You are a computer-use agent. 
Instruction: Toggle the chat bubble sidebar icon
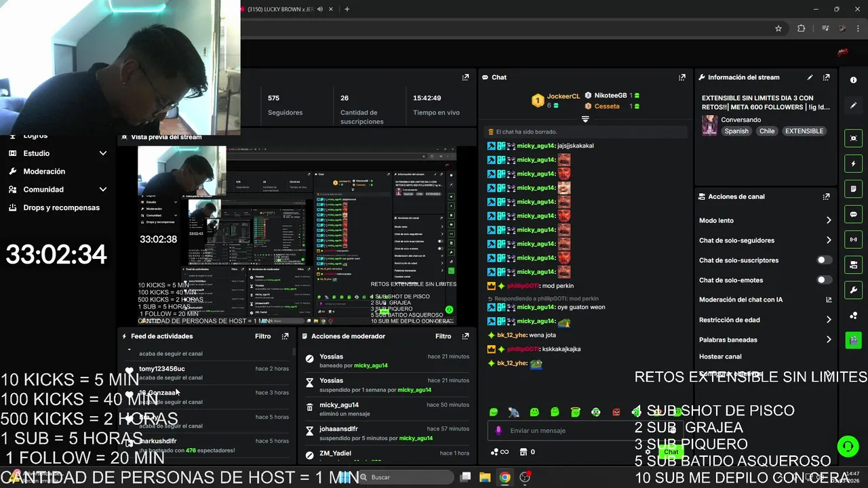(853, 214)
